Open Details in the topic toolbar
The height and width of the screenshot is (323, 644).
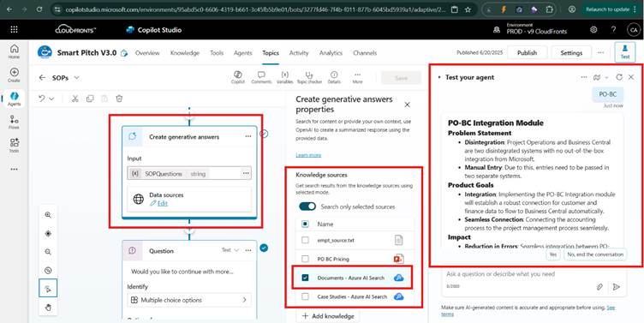[334, 77]
